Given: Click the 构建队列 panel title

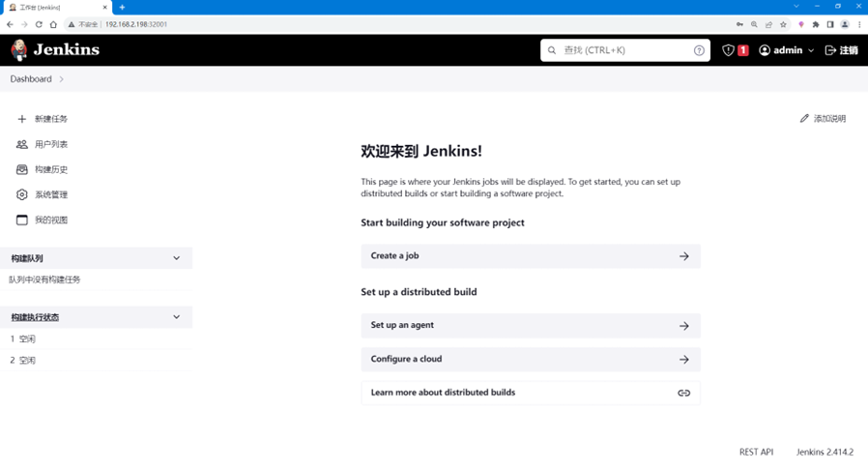Looking at the screenshot, I should (27, 258).
